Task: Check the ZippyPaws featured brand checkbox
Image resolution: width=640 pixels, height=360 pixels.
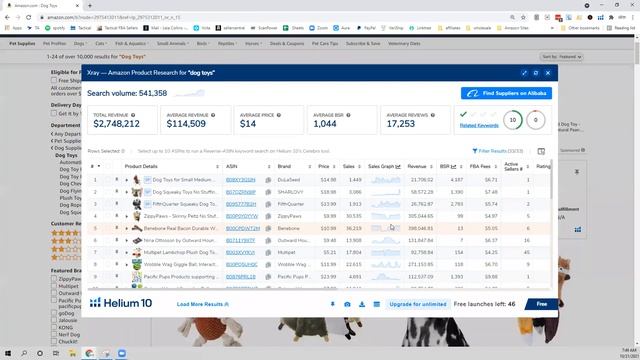Action: tap(54, 279)
